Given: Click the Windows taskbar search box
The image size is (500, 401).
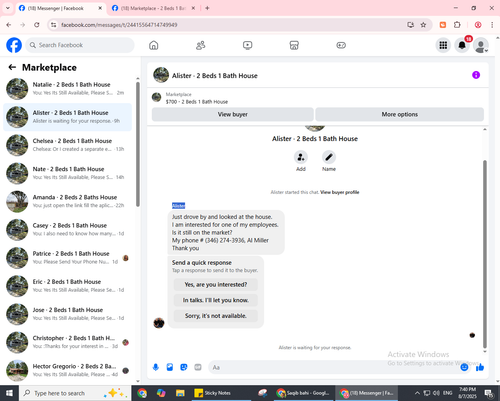Looking at the screenshot, I should 74,393.
